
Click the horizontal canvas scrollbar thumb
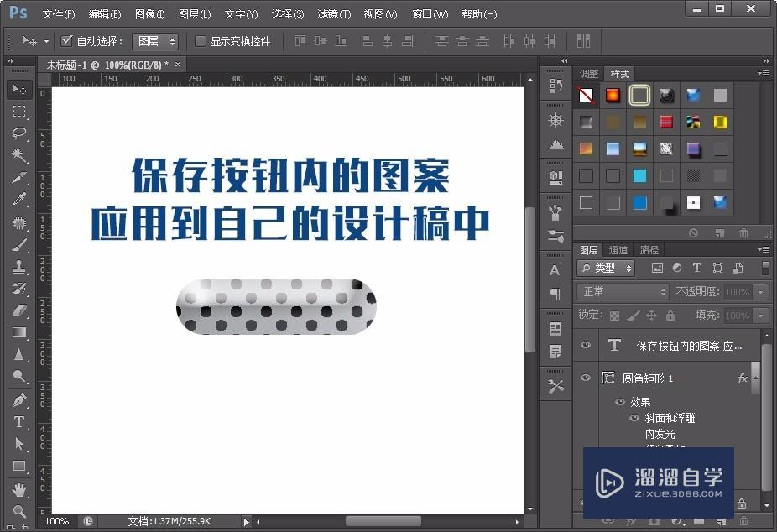pos(383,522)
